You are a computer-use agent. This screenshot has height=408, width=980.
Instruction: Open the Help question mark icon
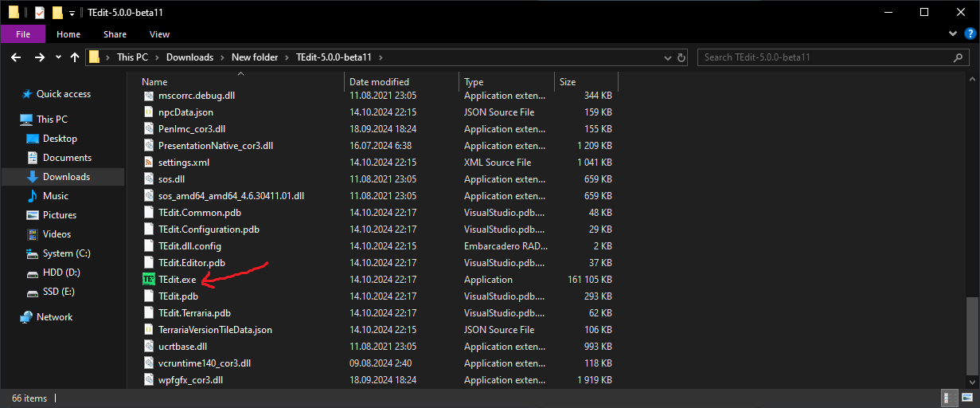tap(968, 34)
